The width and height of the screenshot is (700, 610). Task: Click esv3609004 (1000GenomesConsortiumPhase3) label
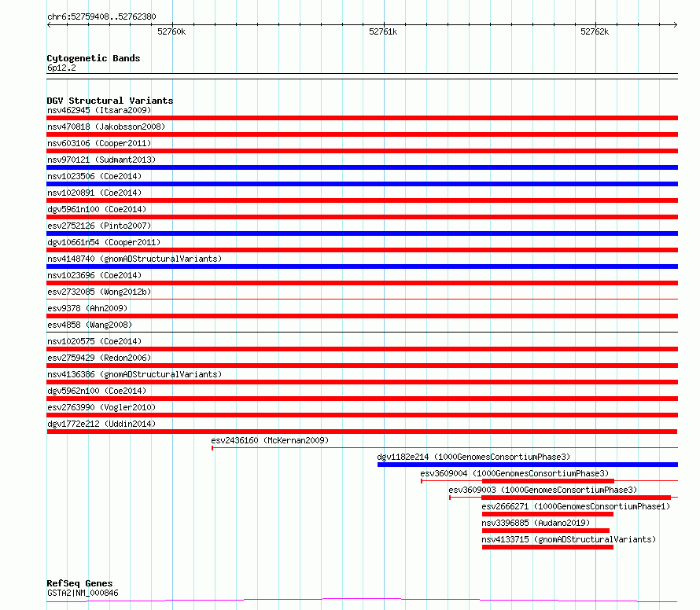tap(514, 473)
